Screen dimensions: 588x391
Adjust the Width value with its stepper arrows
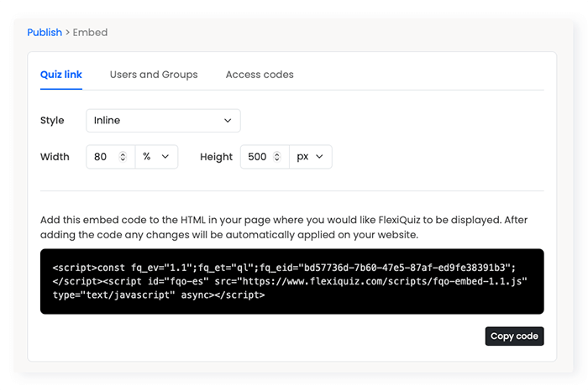click(x=123, y=157)
